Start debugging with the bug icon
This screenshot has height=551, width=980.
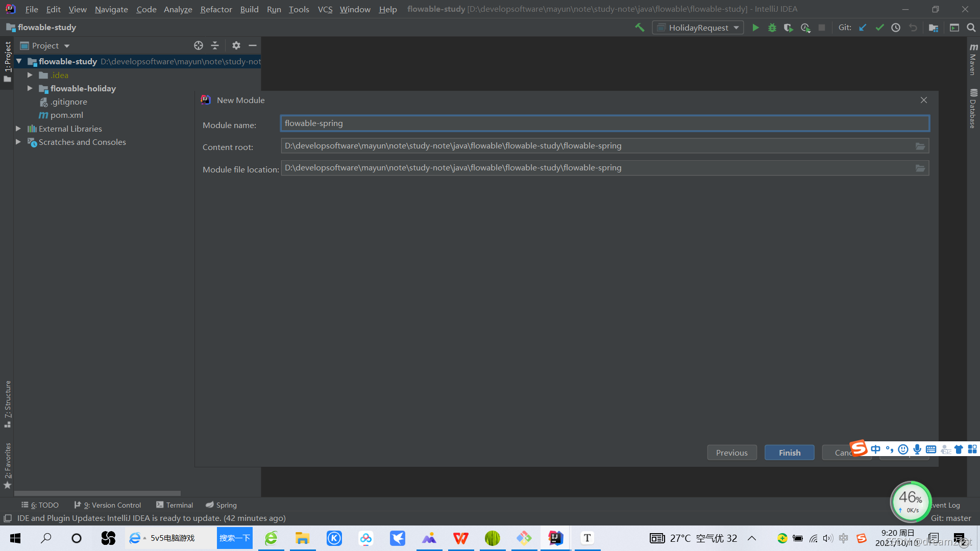point(772,28)
